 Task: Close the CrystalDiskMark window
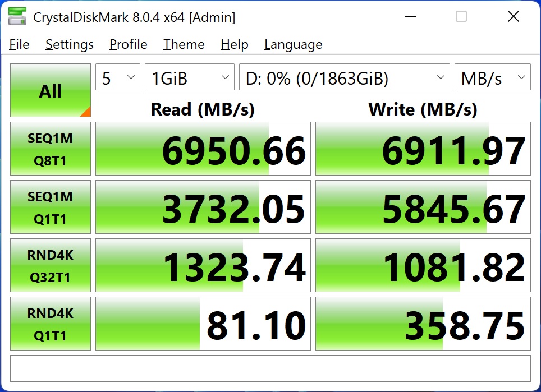(514, 16)
